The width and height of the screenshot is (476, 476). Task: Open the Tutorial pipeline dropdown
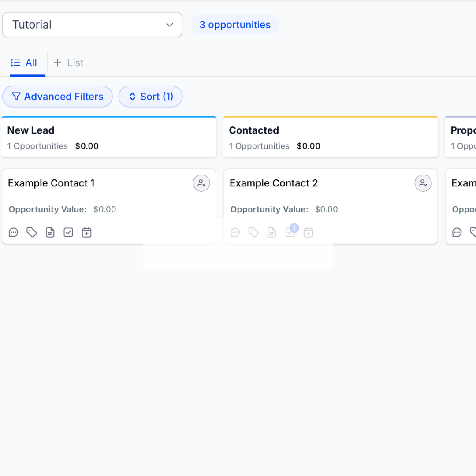click(93, 25)
